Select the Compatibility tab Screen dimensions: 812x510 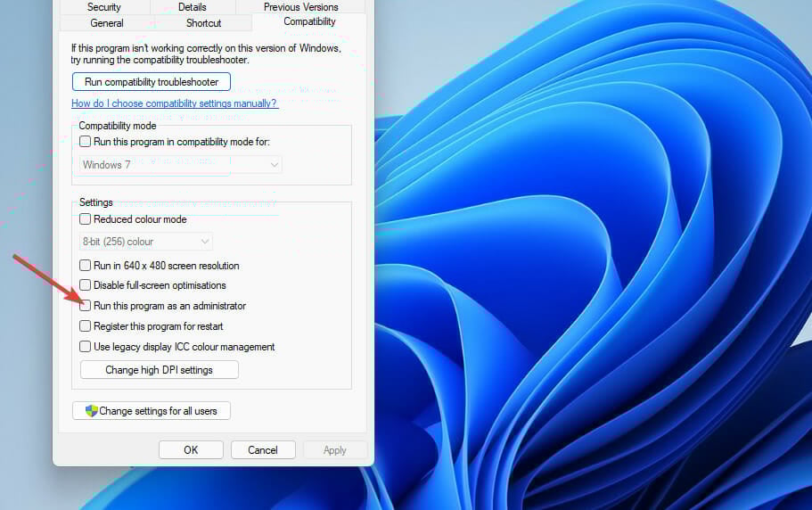(x=309, y=21)
